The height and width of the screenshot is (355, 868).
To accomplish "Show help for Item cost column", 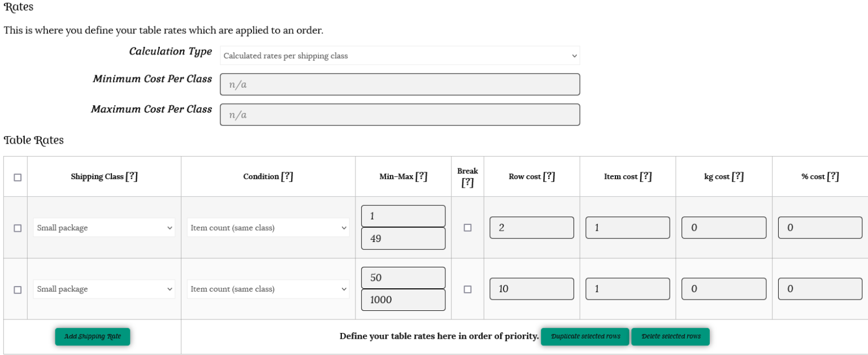I will [646, 176].
